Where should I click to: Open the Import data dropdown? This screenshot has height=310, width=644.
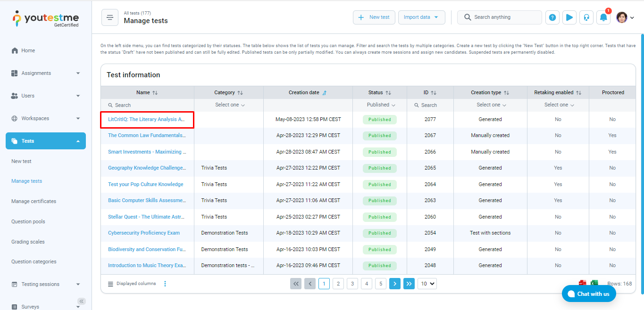tap(421, 17)
